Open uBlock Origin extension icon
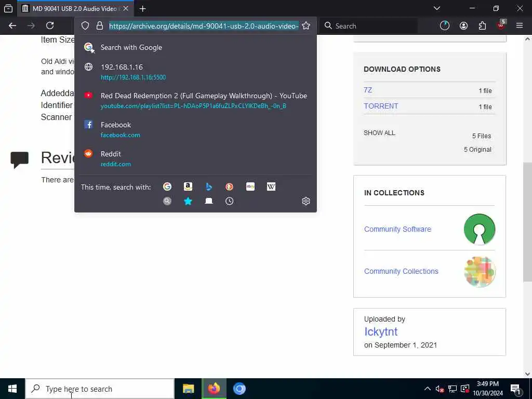The height and width of the screenshot is (399, 532). 501,25
